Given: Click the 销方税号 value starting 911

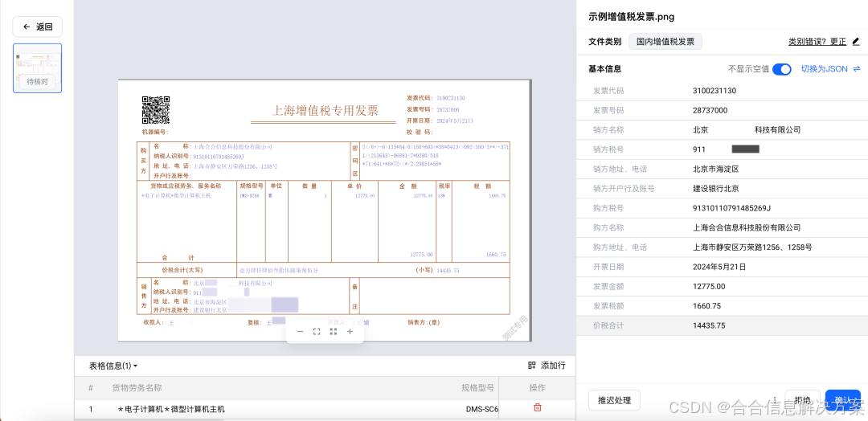Looking at the screenshot, I should [726, 149].
